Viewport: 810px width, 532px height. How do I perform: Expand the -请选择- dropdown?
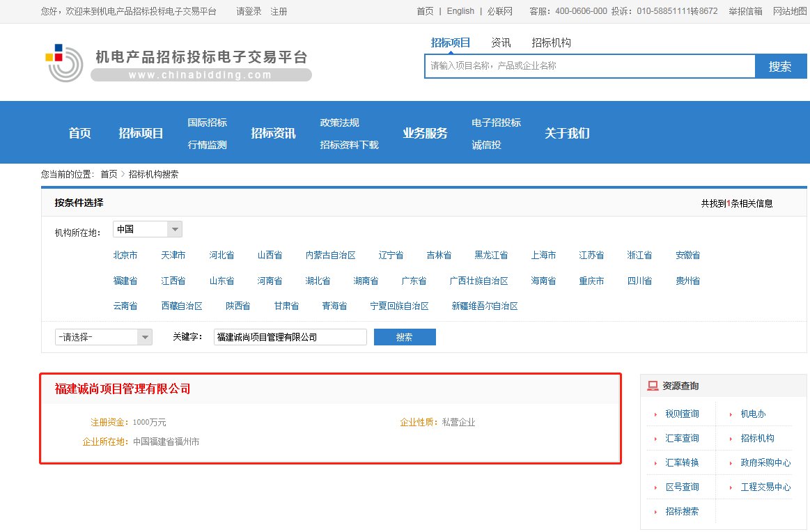(x=103, y=337)
